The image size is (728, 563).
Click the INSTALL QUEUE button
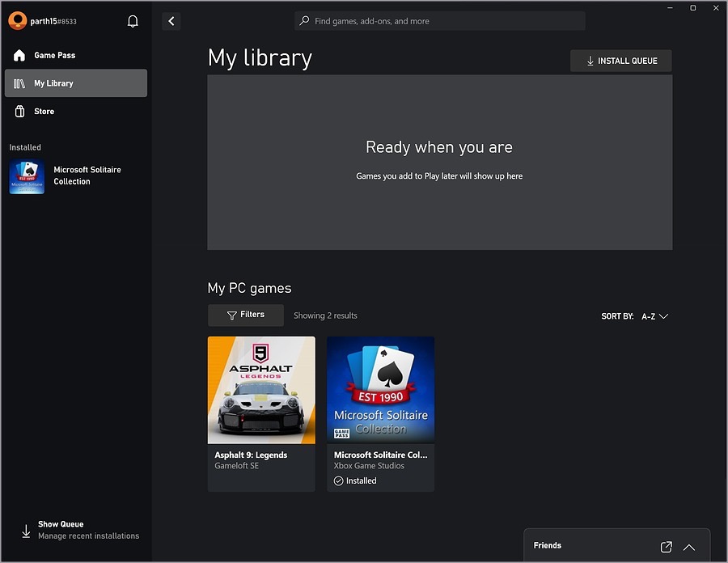[620, 61]
